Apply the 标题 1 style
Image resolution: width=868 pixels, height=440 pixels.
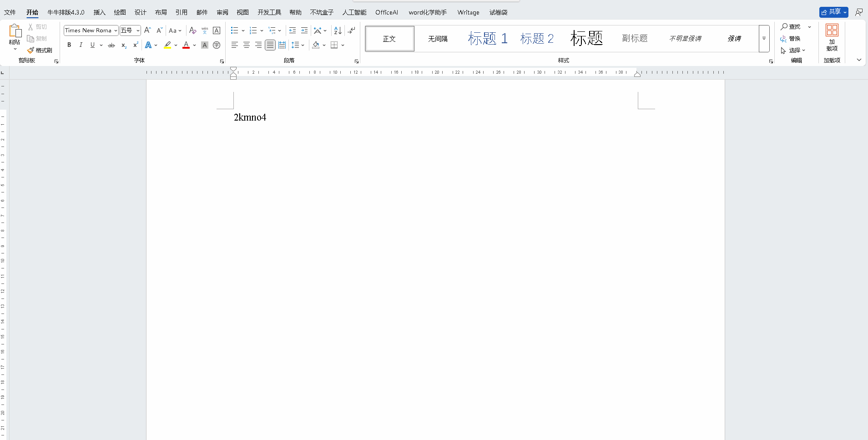click(x=488, y=39)
